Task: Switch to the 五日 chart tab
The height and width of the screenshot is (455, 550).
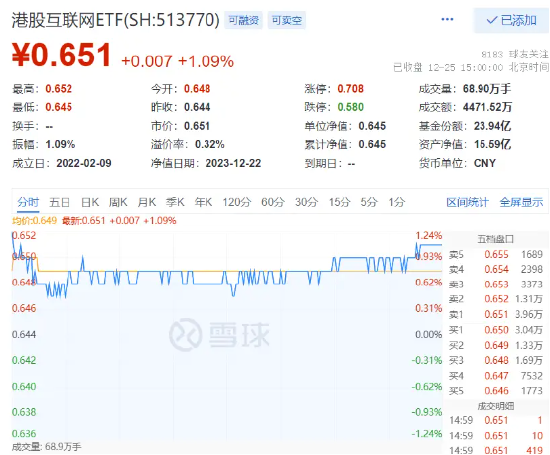Action: pos(59,202)
